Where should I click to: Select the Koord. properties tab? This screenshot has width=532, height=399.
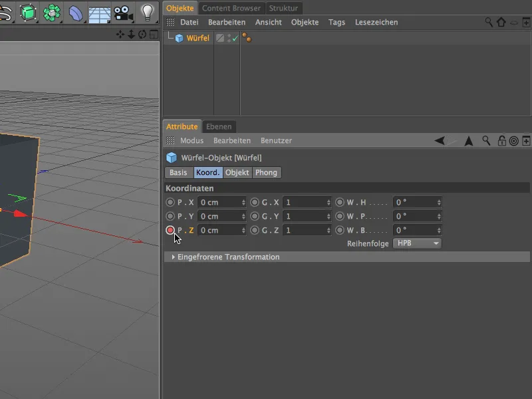coord(208,173)
